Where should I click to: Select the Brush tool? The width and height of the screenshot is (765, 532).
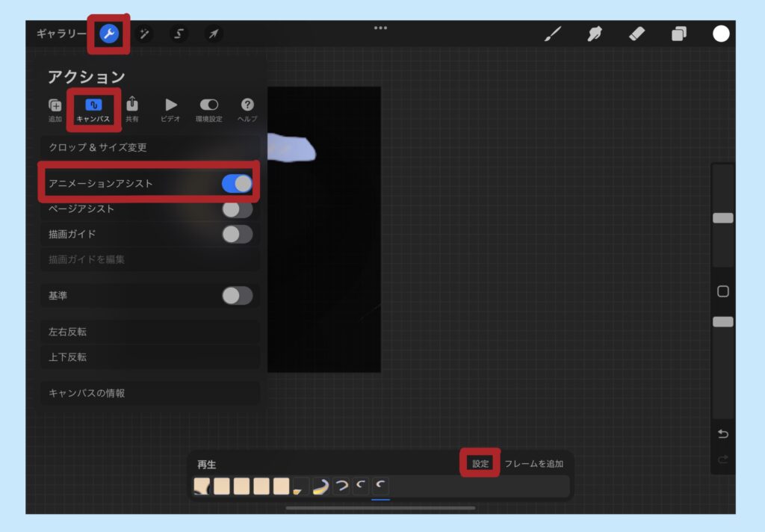coord(553,34)
